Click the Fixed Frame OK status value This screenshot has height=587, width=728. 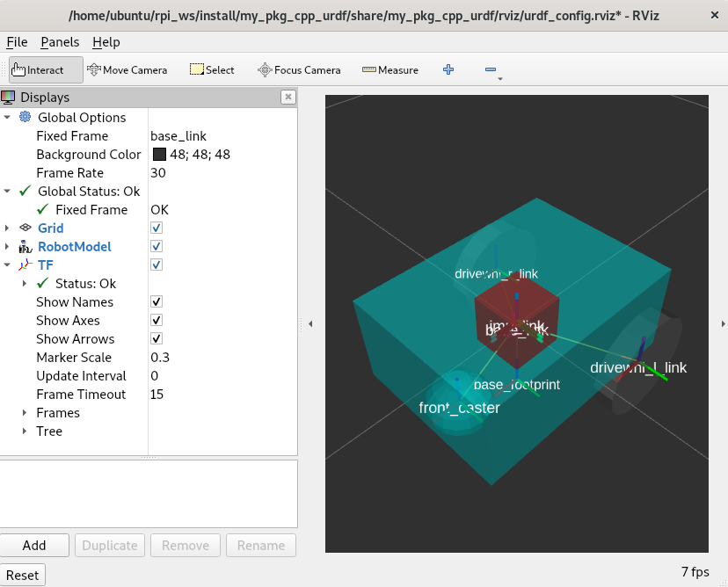[x=160, y=210]
